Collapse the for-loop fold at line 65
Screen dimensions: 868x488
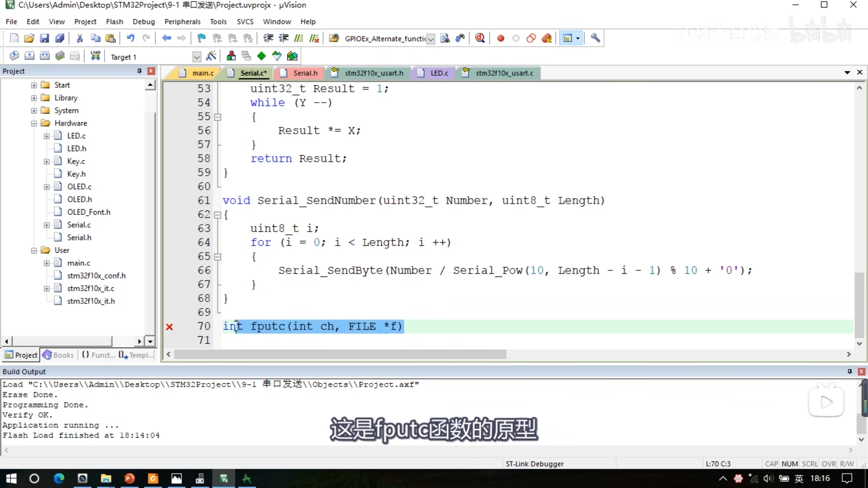click(x=218, y=257)
